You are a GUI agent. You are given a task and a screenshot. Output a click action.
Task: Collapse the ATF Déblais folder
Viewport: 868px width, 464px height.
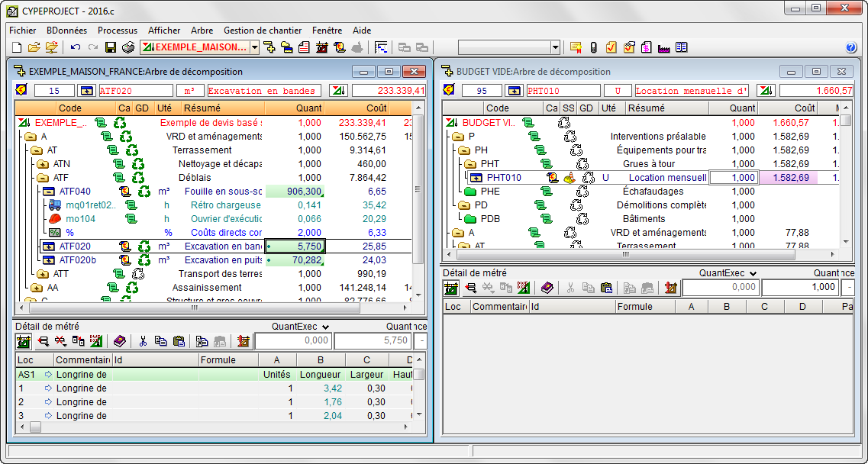click(43, 178)
